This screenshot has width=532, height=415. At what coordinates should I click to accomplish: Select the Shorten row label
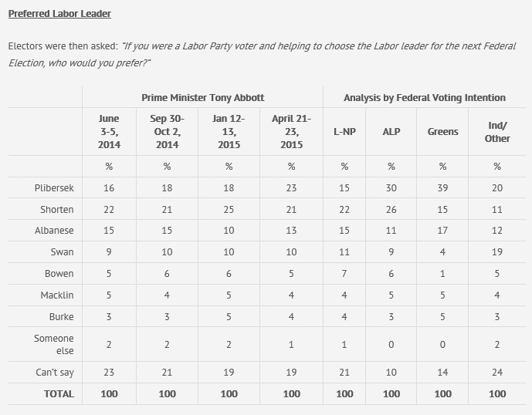pos(57,209)
